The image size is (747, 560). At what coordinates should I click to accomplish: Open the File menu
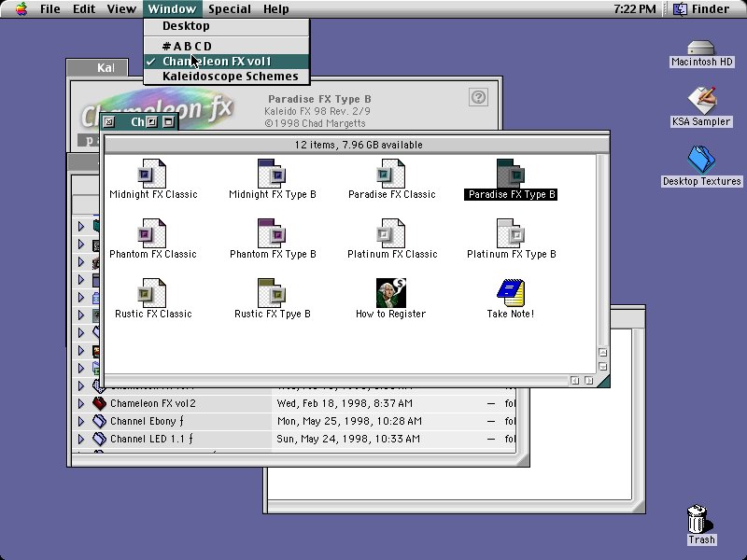pos(50,9)
